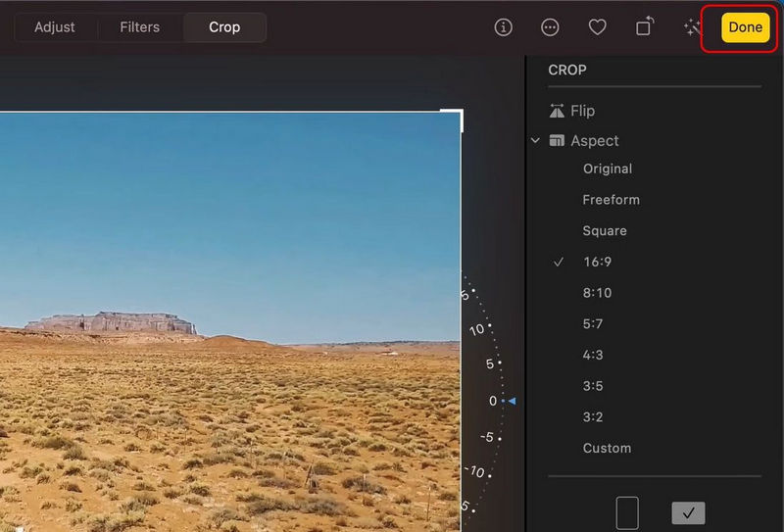Select the 16:9 aspect ratio
784x532 pixels.
(x=597, y=262)
